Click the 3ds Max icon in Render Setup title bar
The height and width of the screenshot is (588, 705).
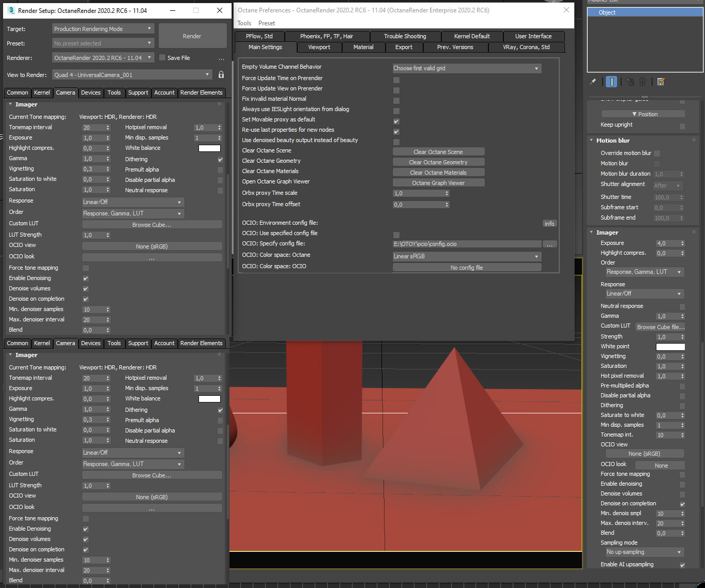(11, 10)
